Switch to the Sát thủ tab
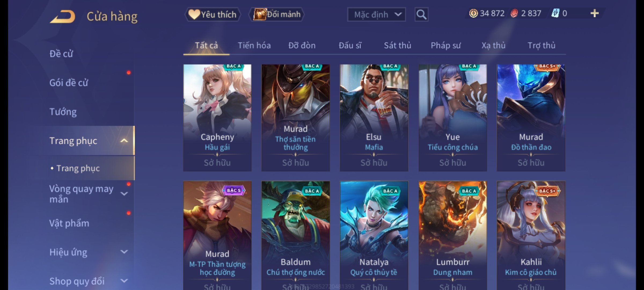Image resolution: width=644 pixels, height=290 pixels. (397, 45)
